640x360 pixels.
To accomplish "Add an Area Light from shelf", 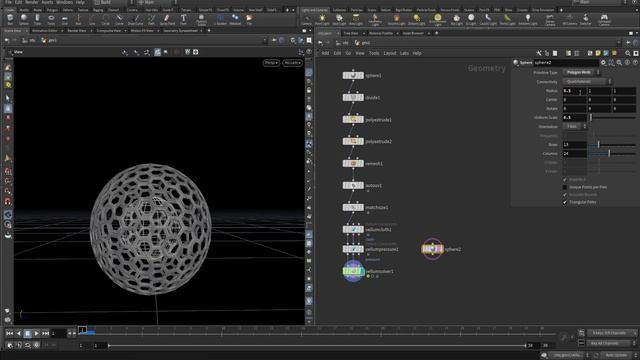I will 356,19.
